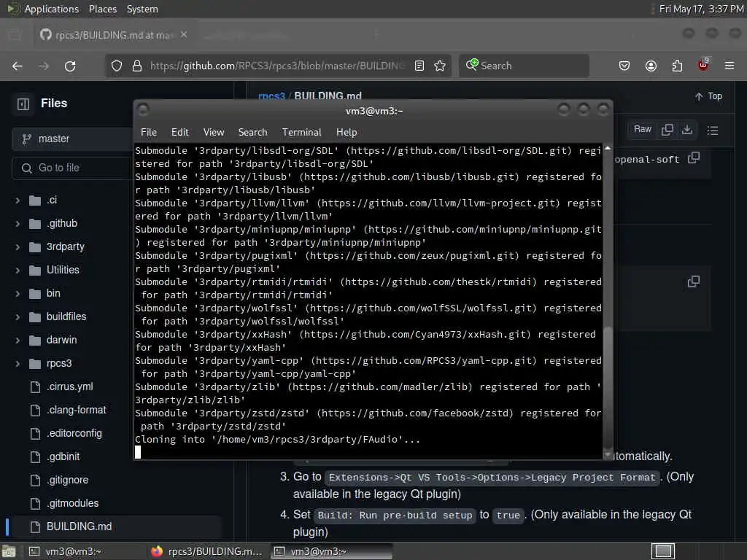747x560 pixels.
Task: Open terminal File menu
Action: [149, 133]
